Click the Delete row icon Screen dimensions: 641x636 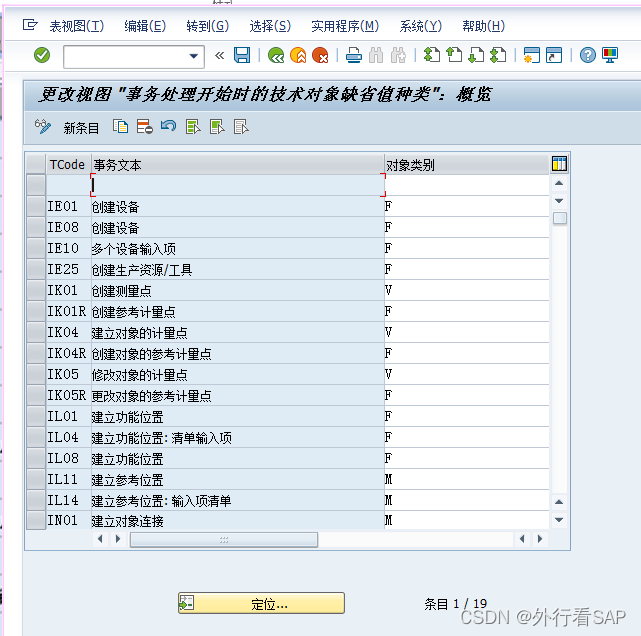pos(144,127)
